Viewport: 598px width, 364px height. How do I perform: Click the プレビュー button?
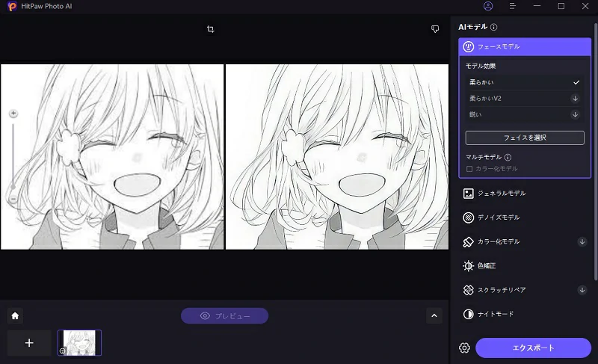[x=225, y=315]
